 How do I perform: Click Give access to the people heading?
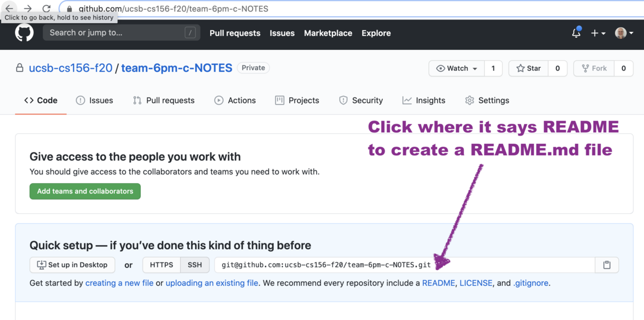(x=135, y=157)
